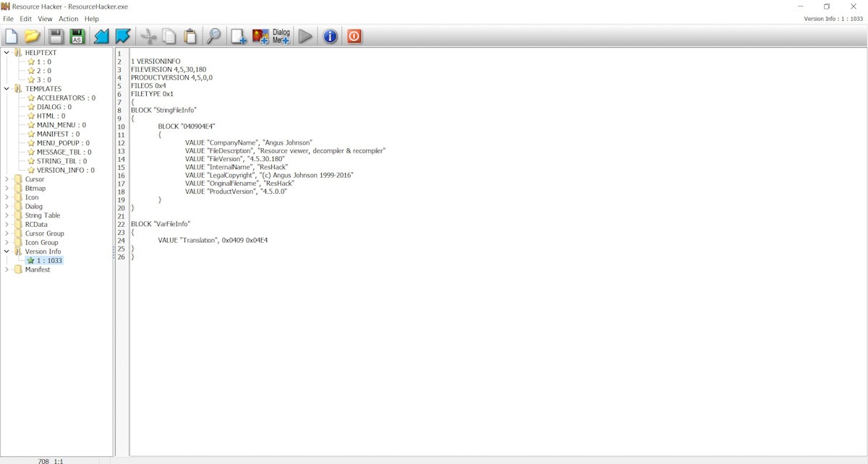The image size is (868, 464).
Task: Click the Manifest tree label
Action: pos(38,270)
